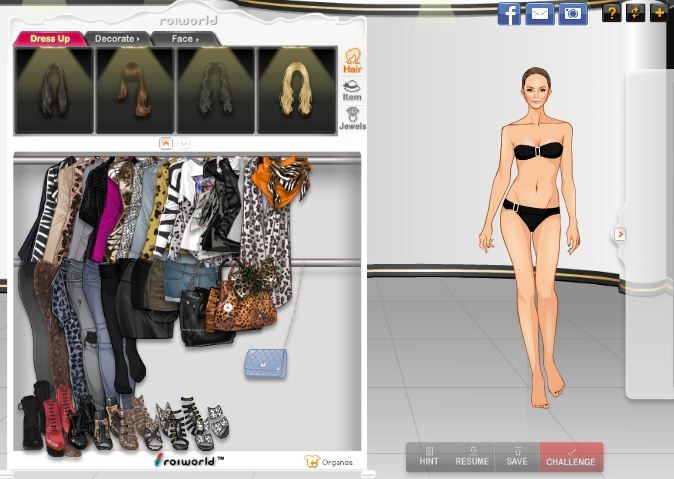The width and height of the screenshot is (674, 479).
Task: Share via the Facebook icon
Action: 509,14
